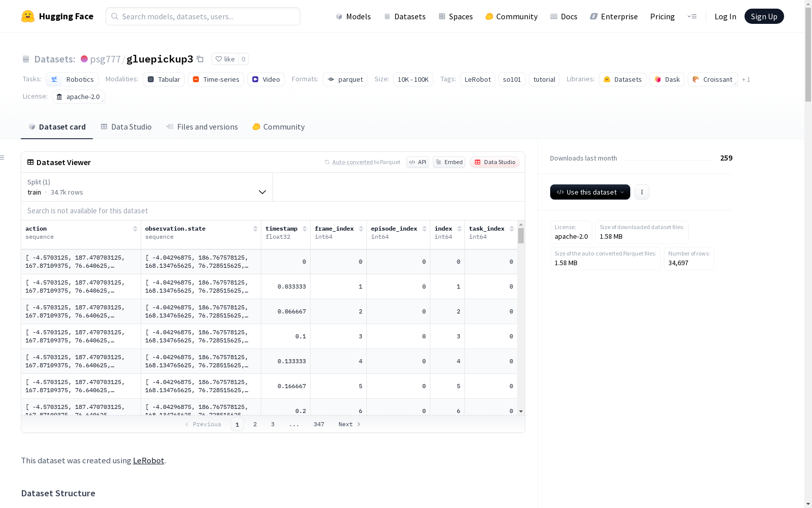Click the Dask library tag
The width and height of the screenshot is (812, 508).
[667, 79]
